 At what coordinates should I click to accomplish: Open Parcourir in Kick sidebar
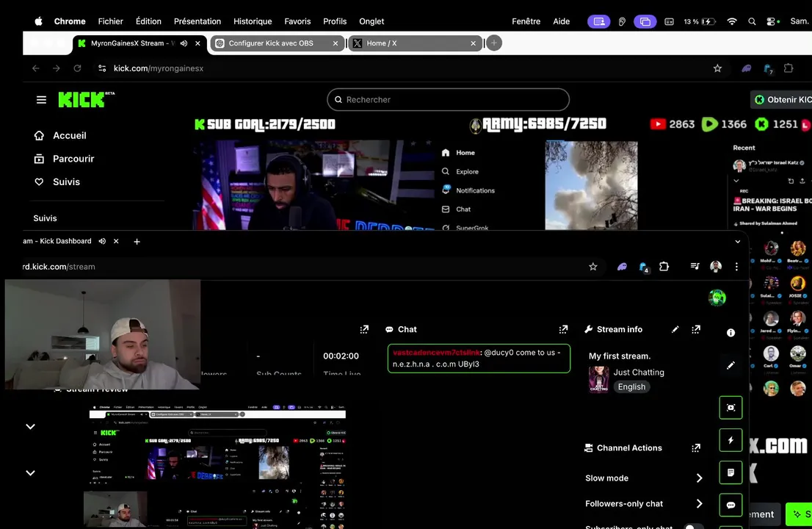tap(64, 159)
